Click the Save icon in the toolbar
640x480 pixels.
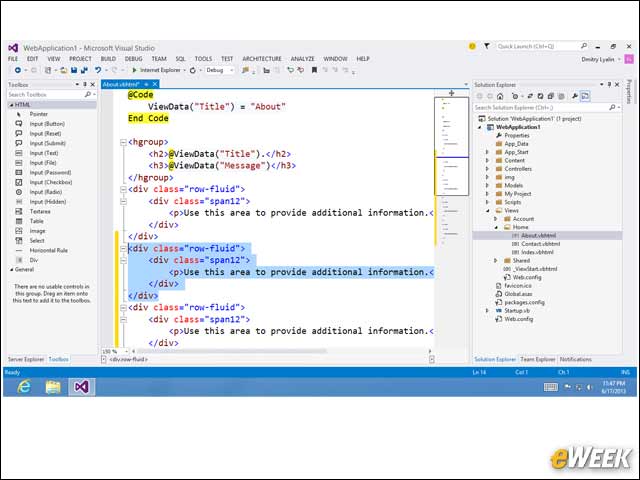tap(74, 70)
